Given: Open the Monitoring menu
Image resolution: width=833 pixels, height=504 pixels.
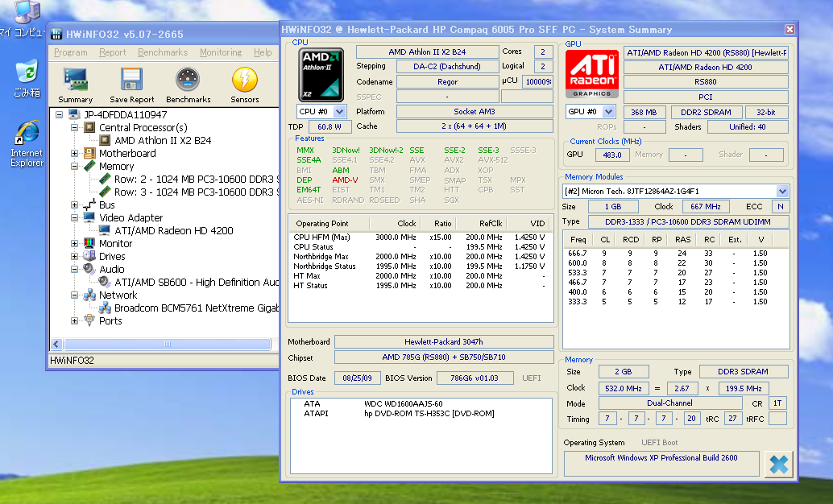Looking at the screenshot, I should click(x=220, y=52).
